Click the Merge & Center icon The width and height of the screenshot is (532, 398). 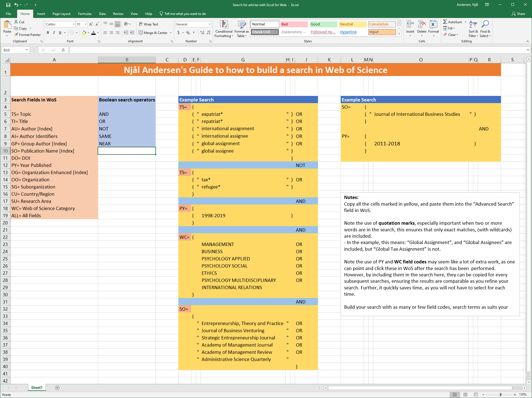pos(141,33)
